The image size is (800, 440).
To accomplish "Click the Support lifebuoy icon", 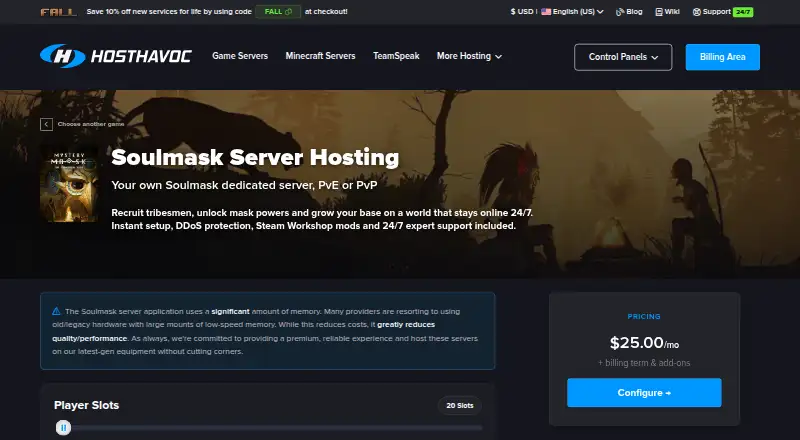I will coord(696,12).
